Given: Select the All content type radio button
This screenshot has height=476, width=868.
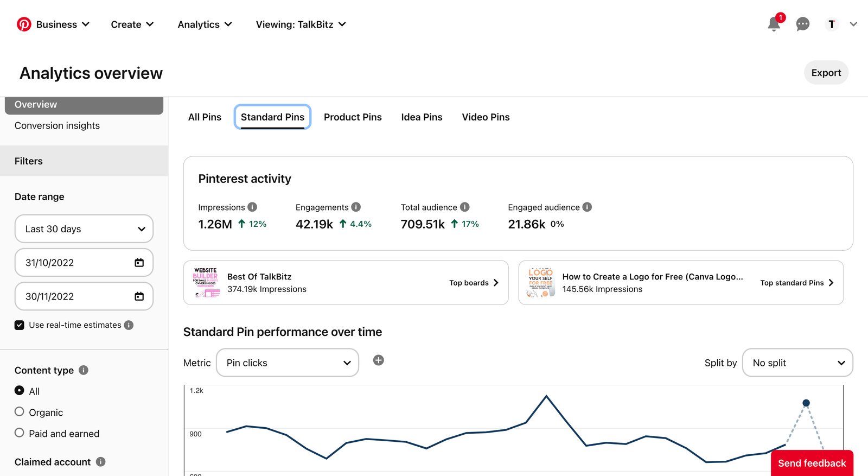Looking at the screenshot, I should point(20,390).
